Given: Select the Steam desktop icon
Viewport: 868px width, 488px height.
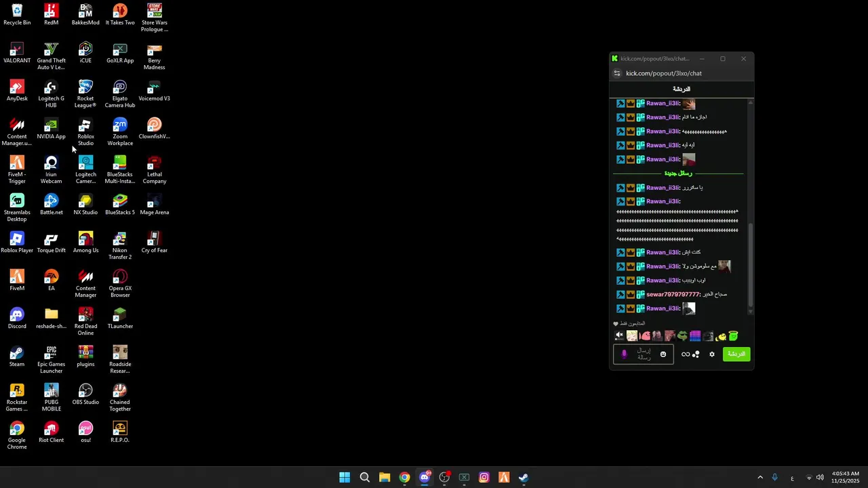Looking at the screenshot, I should (17, 357).
